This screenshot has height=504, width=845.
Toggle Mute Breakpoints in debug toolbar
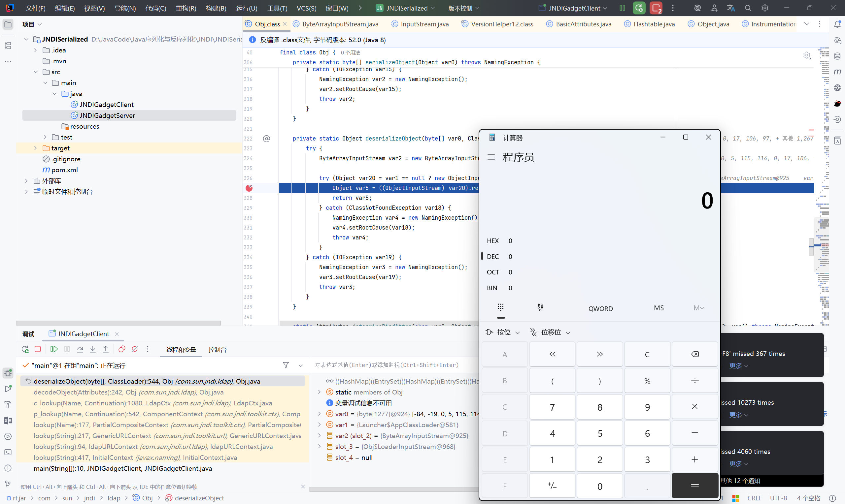click(135, 349)
